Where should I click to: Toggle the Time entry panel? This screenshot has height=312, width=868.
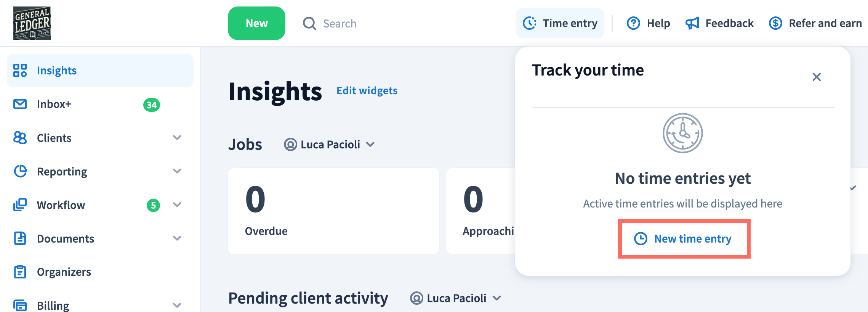[560, 23]
